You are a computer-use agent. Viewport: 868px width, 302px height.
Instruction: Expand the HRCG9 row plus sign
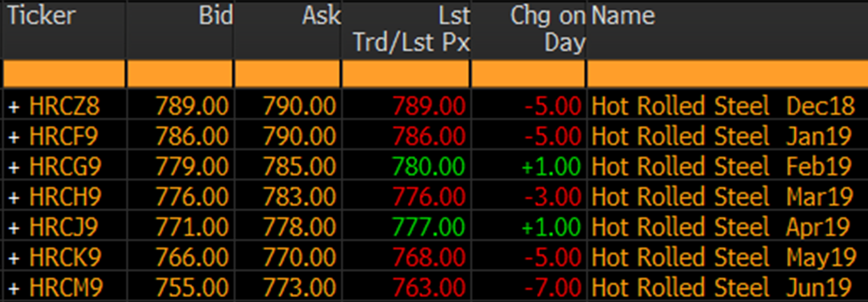click(14, 166)
